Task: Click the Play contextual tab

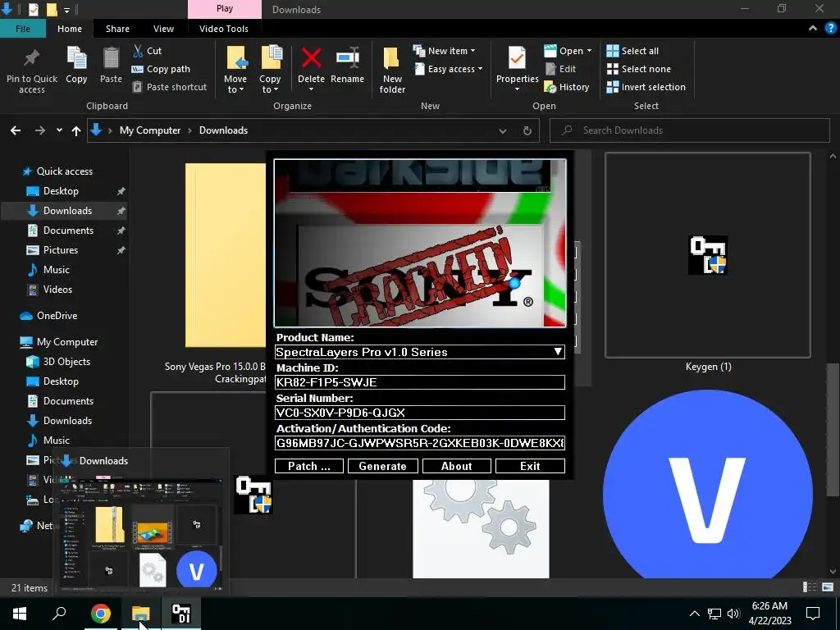Action: [x=225, y=8]
